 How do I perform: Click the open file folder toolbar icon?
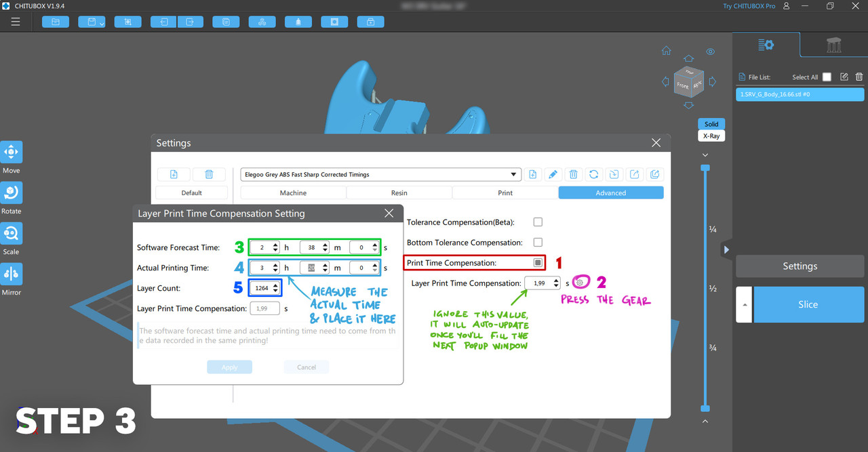(x=55, y=22)
